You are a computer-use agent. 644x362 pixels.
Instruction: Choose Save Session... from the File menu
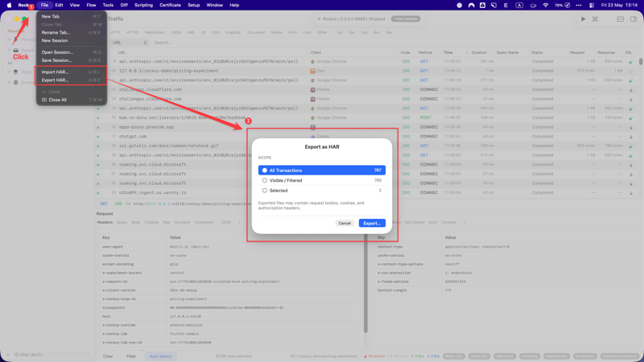pyautogui.click(x=72, y=60)
